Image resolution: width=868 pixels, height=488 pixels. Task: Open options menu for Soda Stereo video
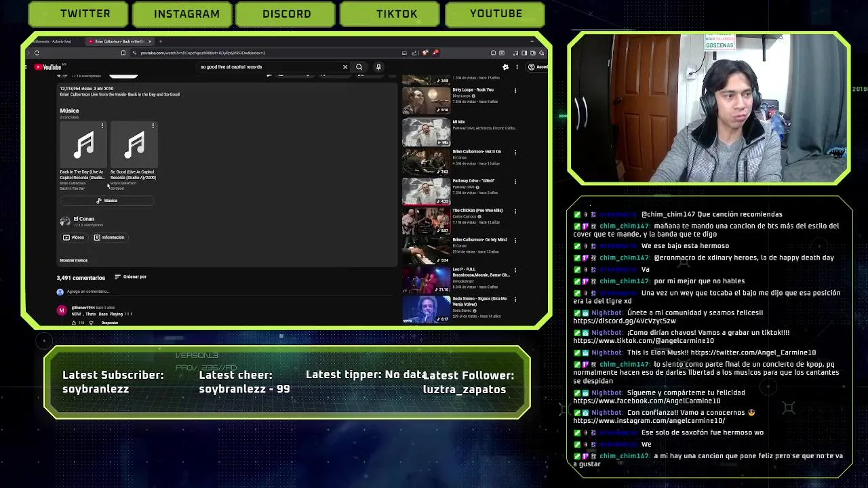[515, 300]
